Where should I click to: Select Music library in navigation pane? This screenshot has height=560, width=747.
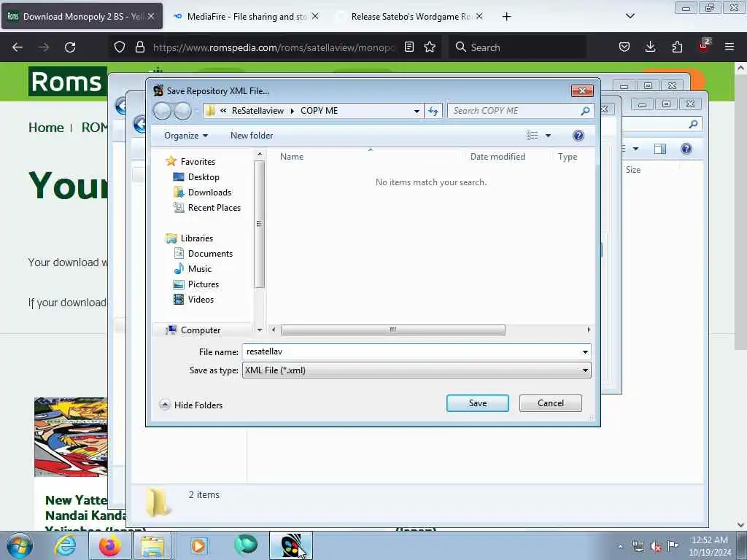click(x=200, y=268)
